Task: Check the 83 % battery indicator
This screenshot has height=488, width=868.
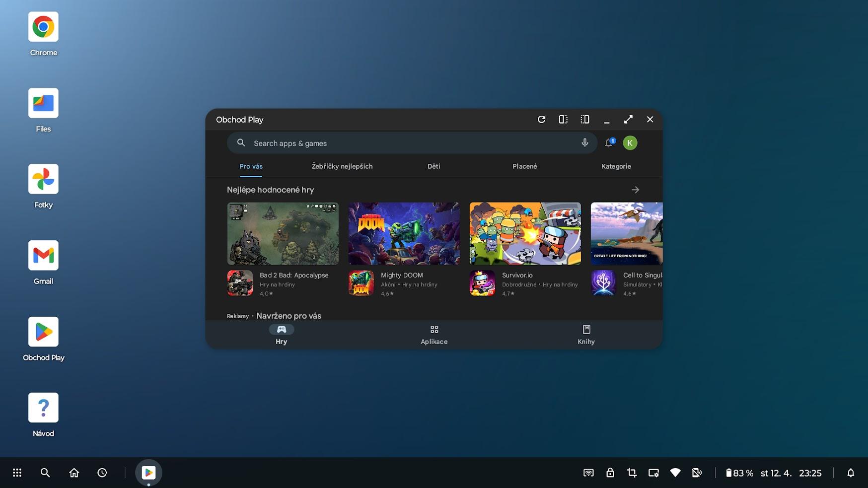Action: [x=739, y=473]
